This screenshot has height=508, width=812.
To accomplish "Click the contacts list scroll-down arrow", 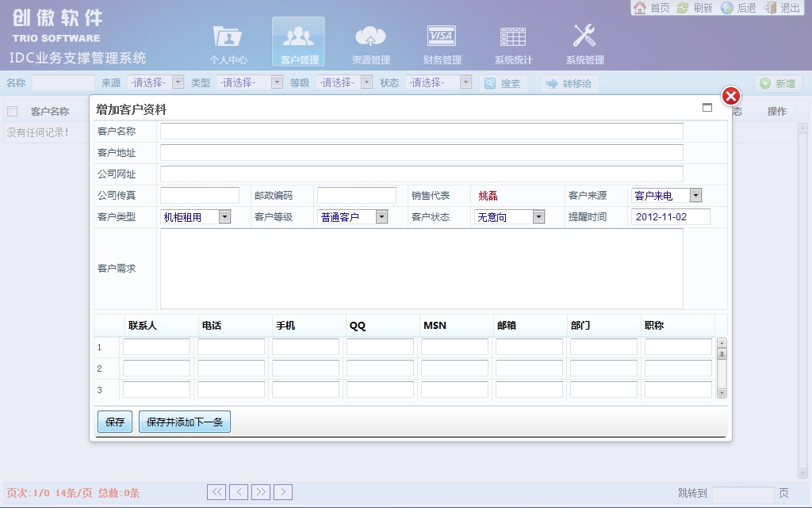I will 722,394.
